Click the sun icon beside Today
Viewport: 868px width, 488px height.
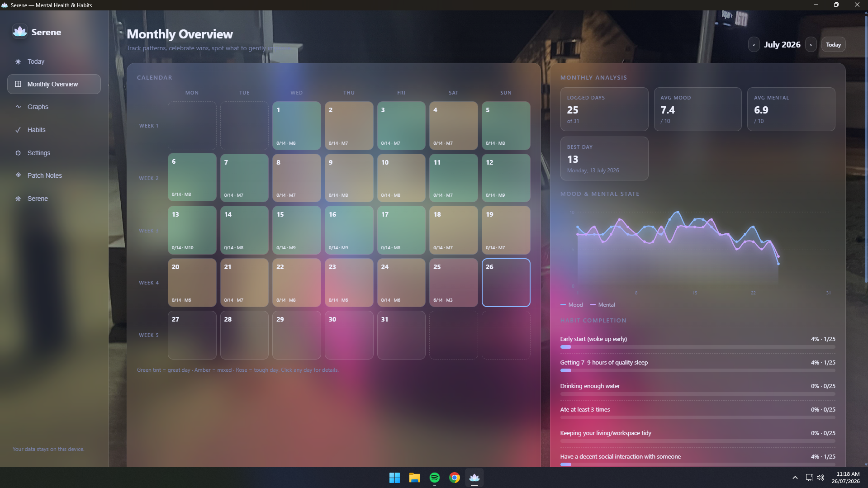(x=18, y=62)
